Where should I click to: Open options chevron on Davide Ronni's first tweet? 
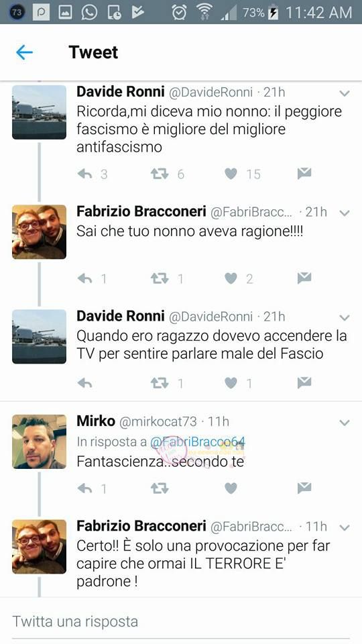[345, 94]
